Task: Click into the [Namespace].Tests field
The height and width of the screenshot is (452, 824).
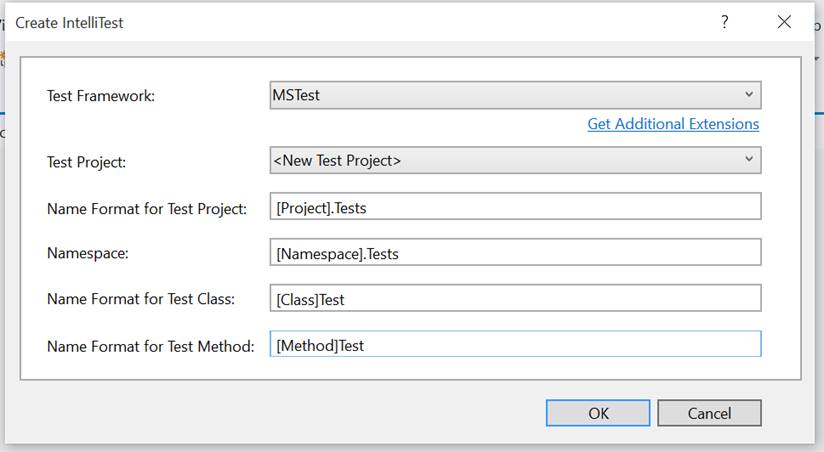Action: point(515,253)
